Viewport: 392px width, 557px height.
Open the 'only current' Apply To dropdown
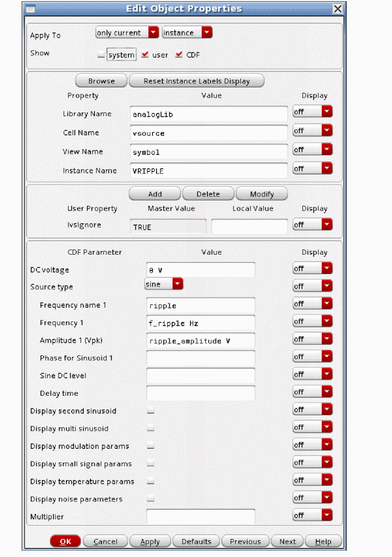point(127,33)
